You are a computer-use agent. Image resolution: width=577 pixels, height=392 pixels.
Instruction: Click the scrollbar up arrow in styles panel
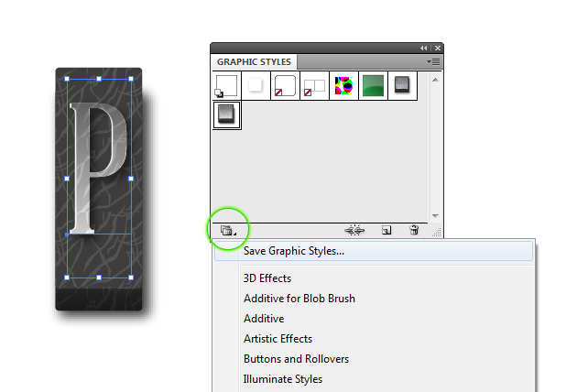coord(435,80)
